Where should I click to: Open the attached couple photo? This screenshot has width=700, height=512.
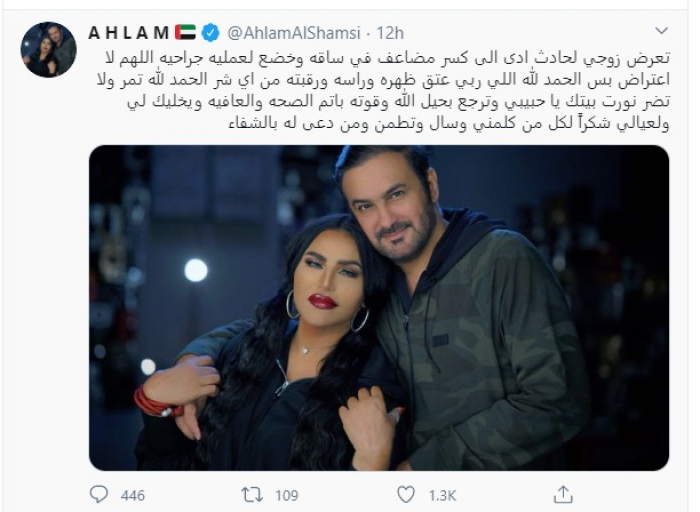379,308
